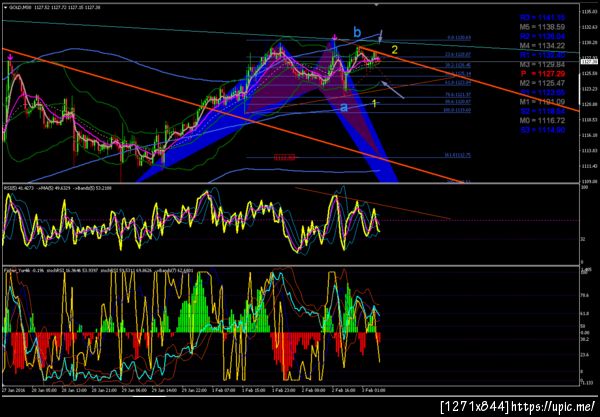Select the pink arrow marker near label b
Screen dimensions: 600x417
click(335, 37)
